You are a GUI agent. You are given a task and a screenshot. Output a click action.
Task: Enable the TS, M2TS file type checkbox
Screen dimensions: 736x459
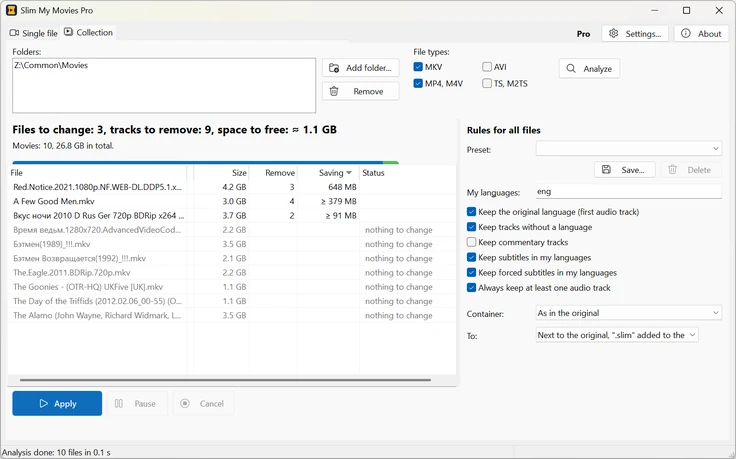487,83
